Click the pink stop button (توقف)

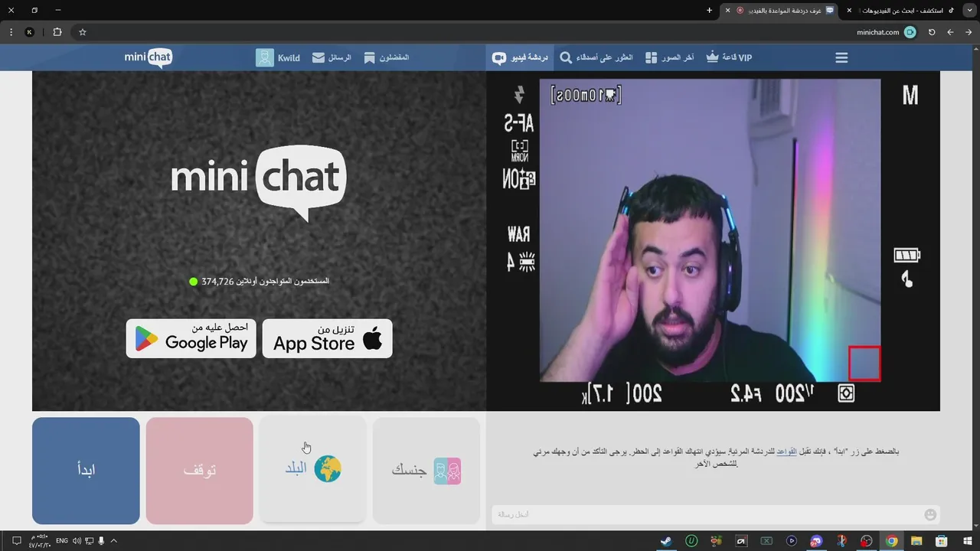(199, 471)
